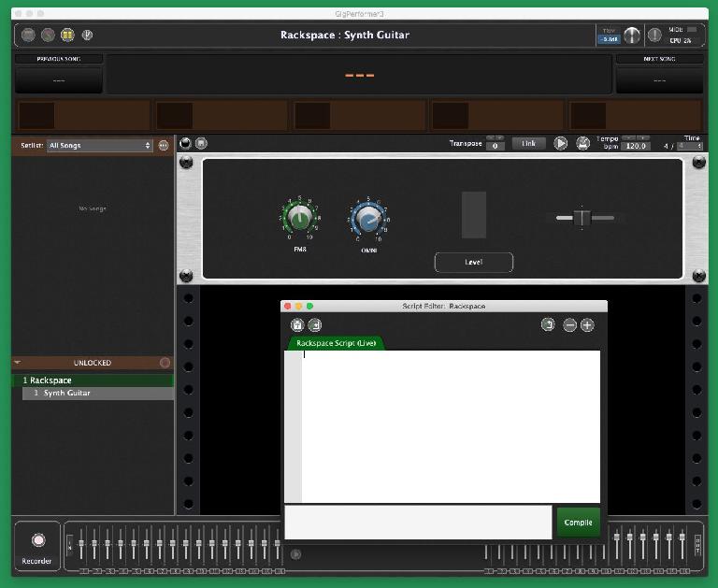Click the fifth brown song part tile
718x588 pixels.
click(x=635, y=115)
